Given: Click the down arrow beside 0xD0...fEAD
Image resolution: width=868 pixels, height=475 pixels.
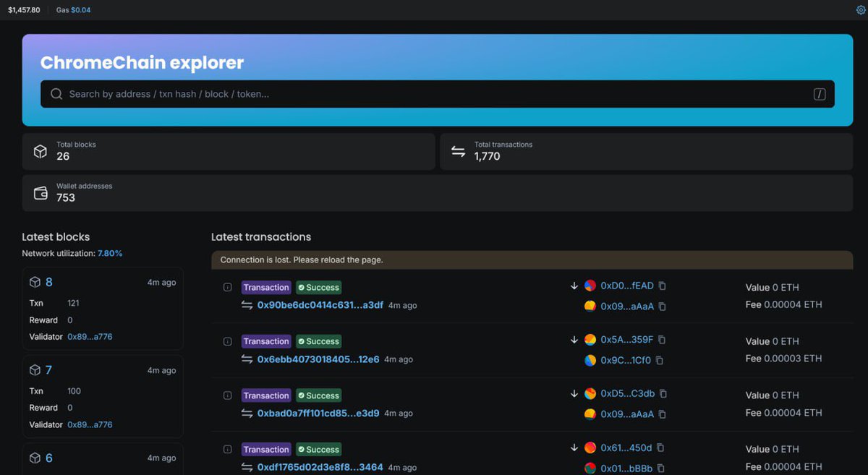Looking at the screenshot, I should coord(574,286).
